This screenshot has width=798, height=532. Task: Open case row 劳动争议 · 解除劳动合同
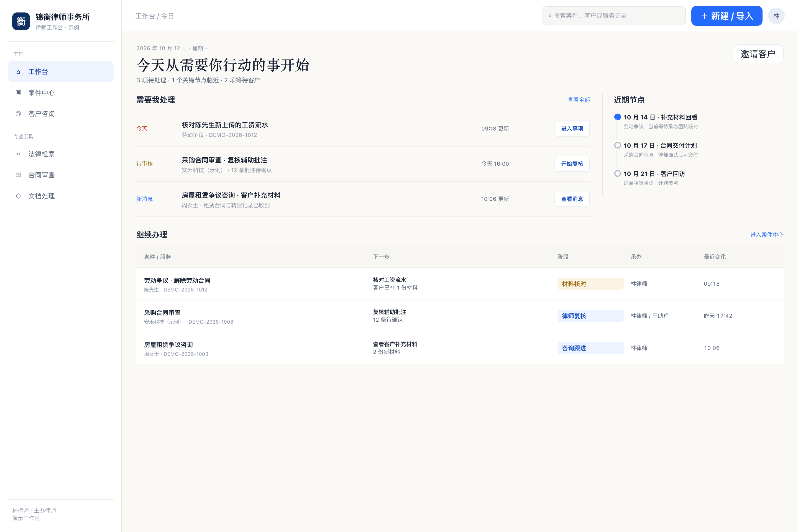[460, 284]
